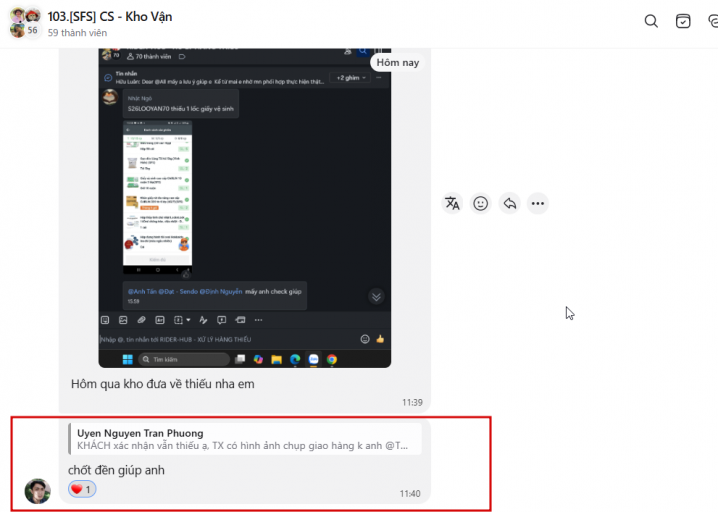Viewport: 718px width, 512px height.
Task: Add an emoji reaction via smiley icon
Action: (x=480, y=203)
